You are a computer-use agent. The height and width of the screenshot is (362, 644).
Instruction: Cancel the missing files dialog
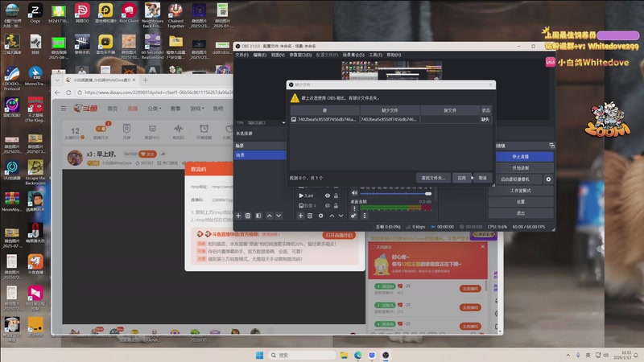482,178
